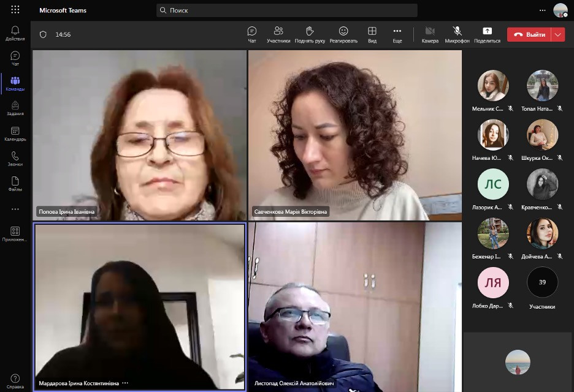Share content (Поделиться)
574x392 pixels.
(x=488, y=35)
